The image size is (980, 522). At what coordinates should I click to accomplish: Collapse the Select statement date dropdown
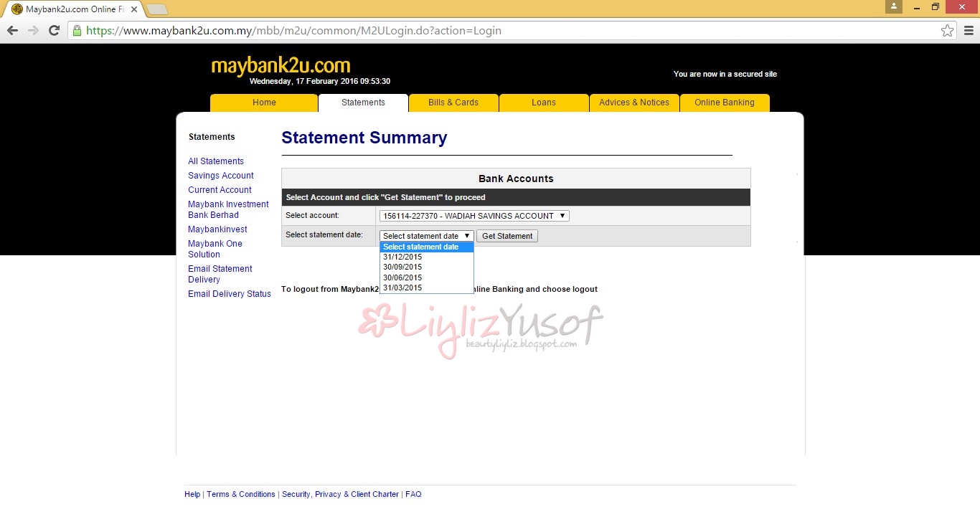click(426, 236)
